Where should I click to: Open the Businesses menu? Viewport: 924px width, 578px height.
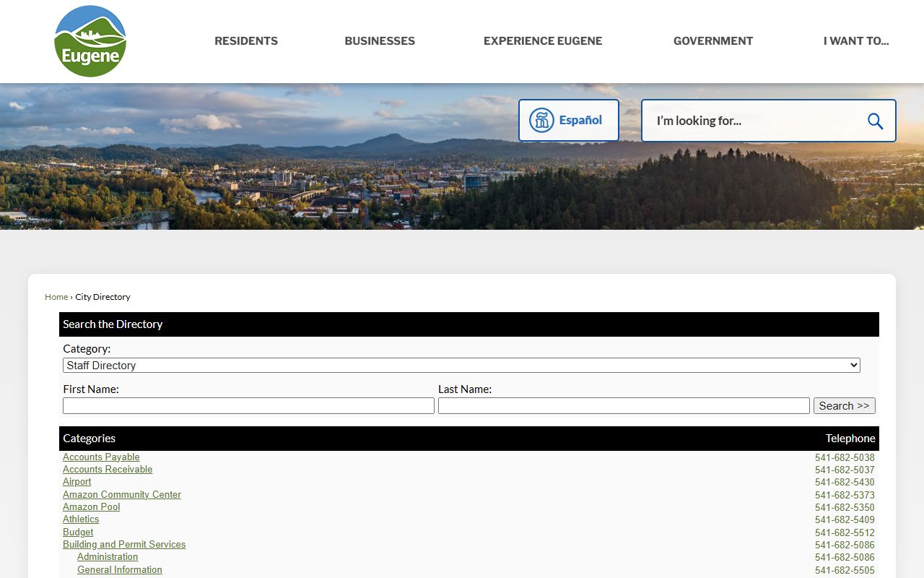[380, 41]
